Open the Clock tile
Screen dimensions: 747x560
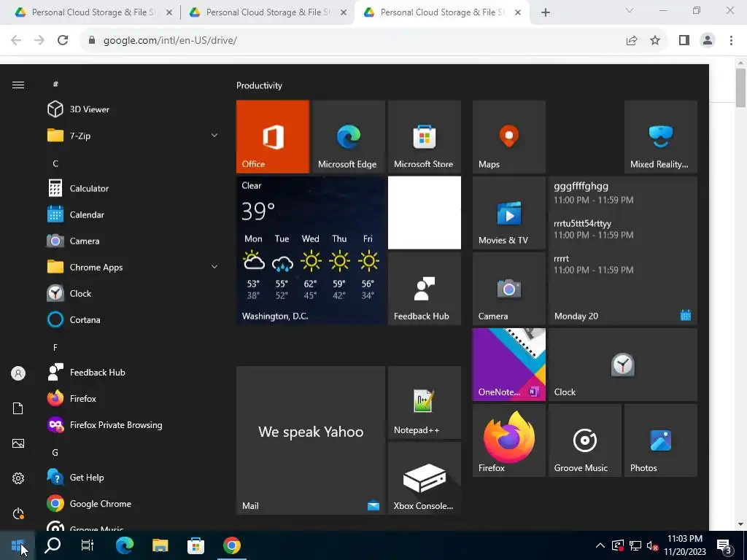tap(623, 365)
